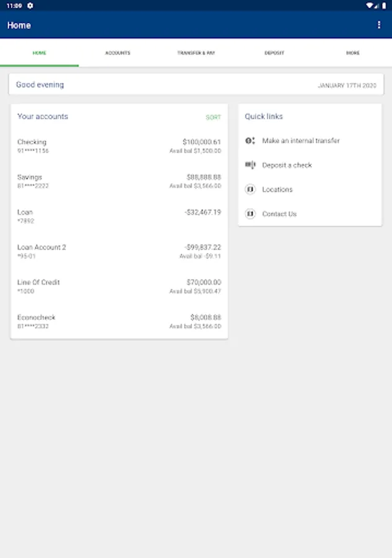View the Econocheck account

119,321
